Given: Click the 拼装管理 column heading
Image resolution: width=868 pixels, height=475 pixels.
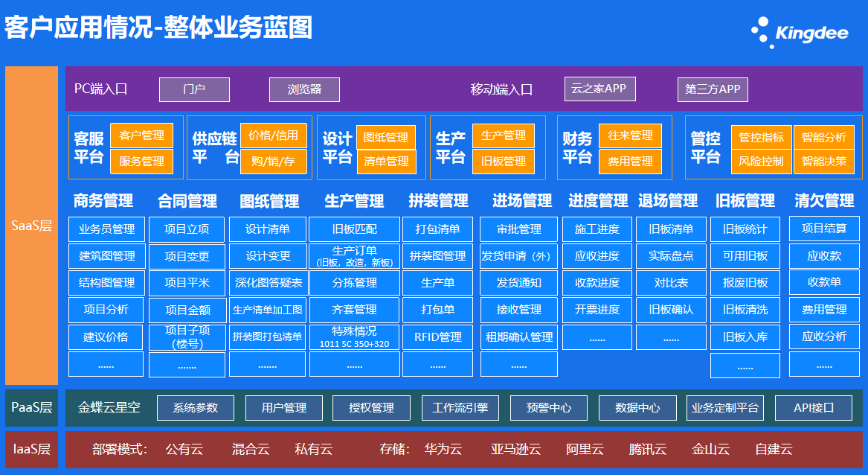Looking at the screenshot, I should click(x=438, y=200).
